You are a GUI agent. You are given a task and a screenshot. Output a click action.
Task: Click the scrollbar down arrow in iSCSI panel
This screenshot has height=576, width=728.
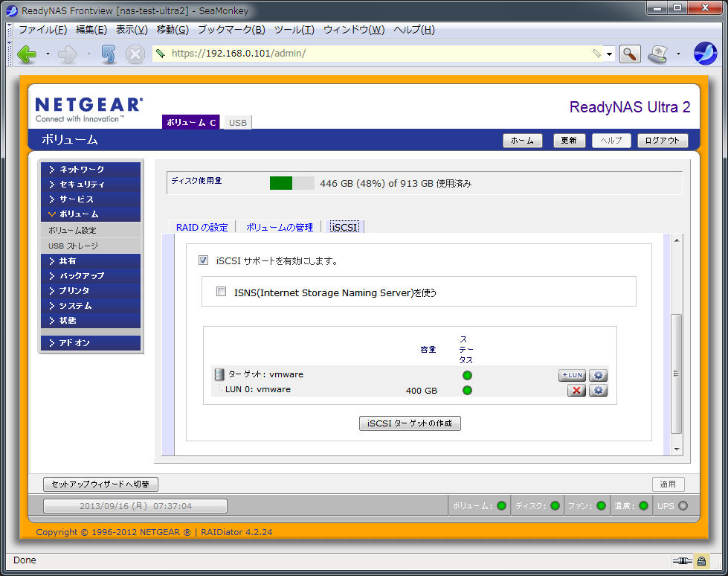click(677, 449)
